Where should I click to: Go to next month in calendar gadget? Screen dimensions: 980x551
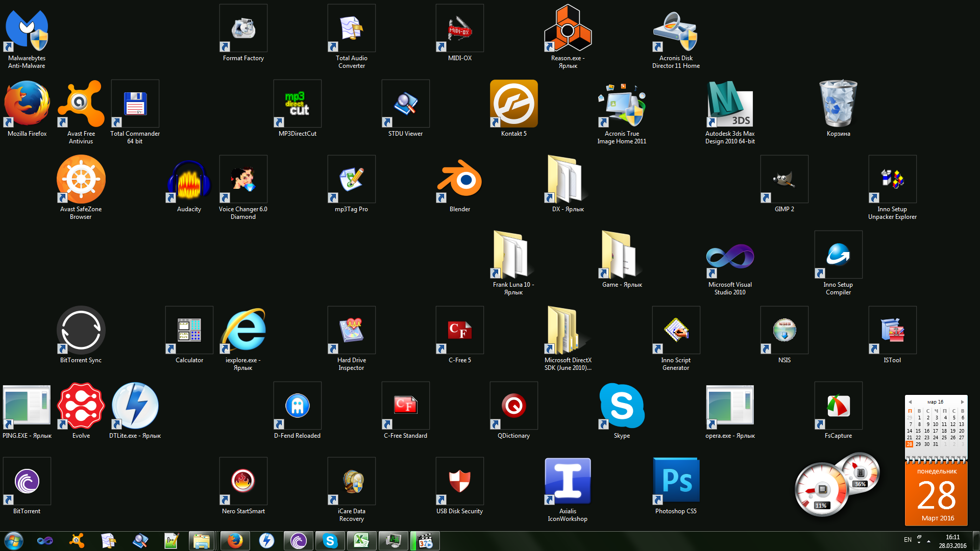[963, 402]
